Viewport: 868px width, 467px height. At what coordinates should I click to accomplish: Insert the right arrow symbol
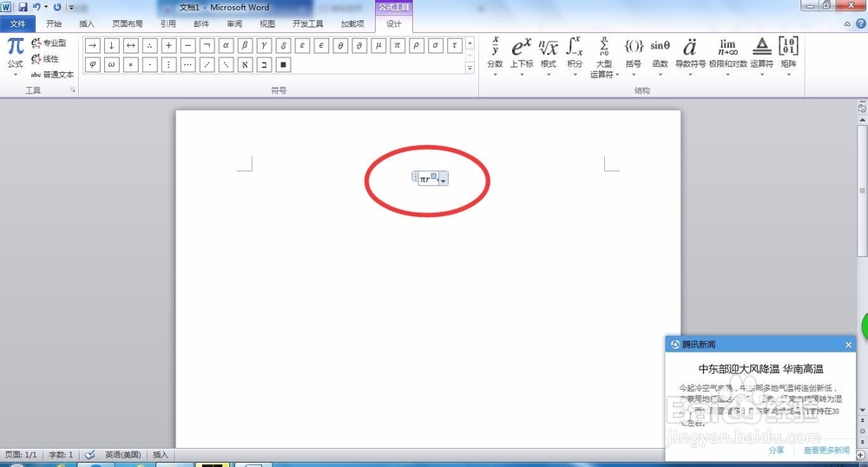[93, 45]
